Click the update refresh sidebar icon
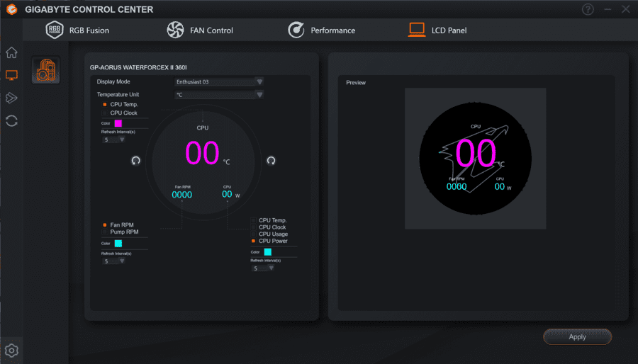Screen dimensions: 638x364 tap(11, 120)
